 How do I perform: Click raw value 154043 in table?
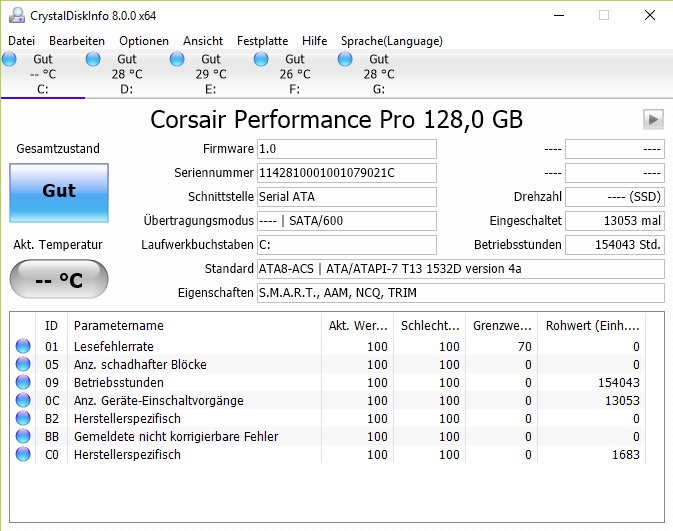point(619,382)
